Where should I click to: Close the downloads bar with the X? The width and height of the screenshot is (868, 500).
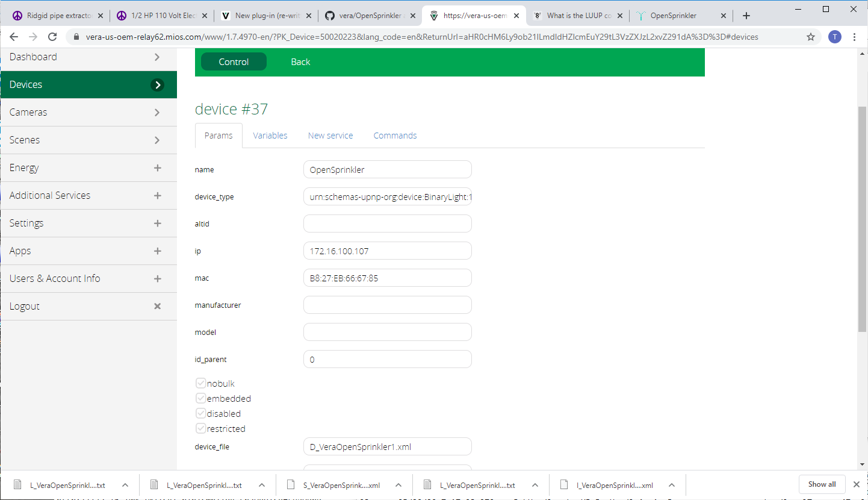[856, 484]
